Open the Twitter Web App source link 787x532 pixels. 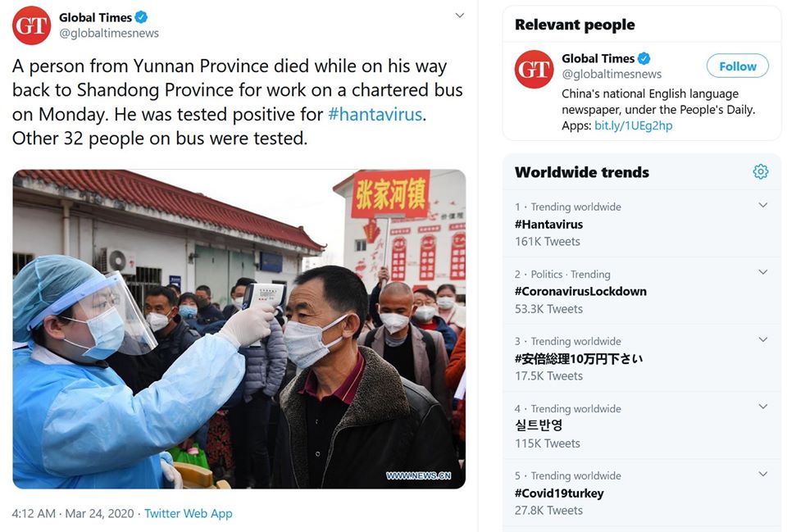point(189,513)
